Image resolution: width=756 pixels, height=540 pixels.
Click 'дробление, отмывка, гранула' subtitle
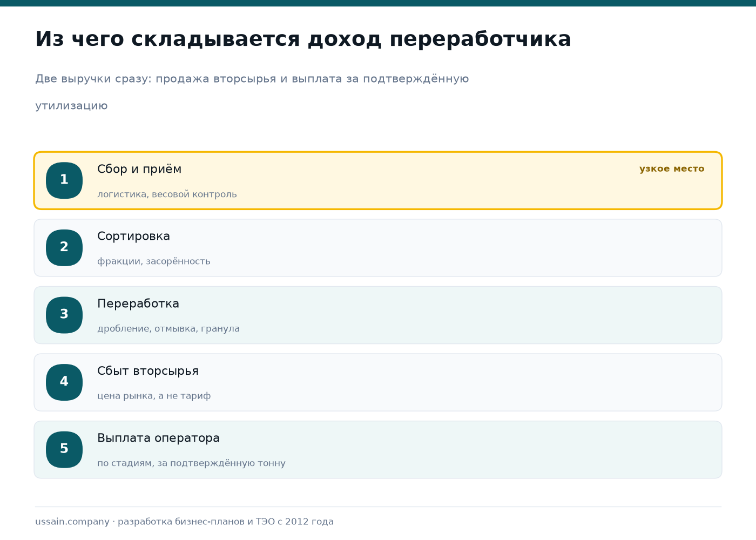pos(168,328)
